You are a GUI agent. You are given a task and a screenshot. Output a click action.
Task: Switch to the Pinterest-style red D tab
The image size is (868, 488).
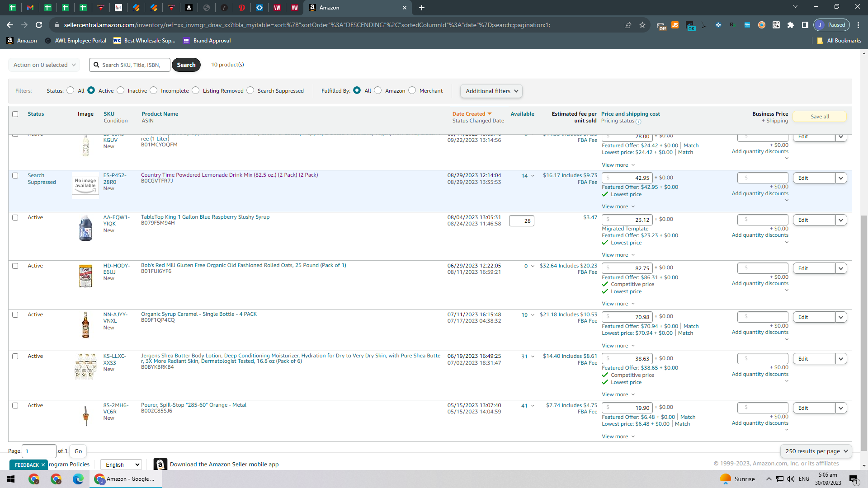click(242, 8)
